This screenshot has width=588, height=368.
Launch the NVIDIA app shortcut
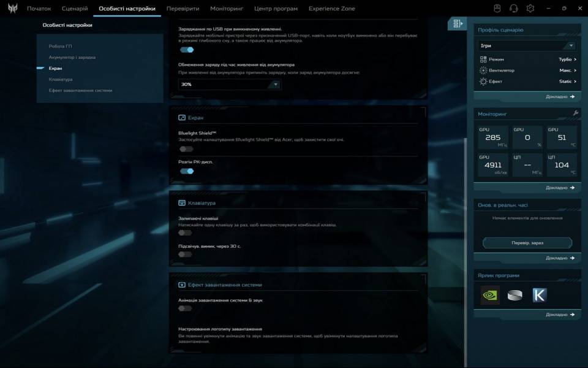tap(490, 295)
